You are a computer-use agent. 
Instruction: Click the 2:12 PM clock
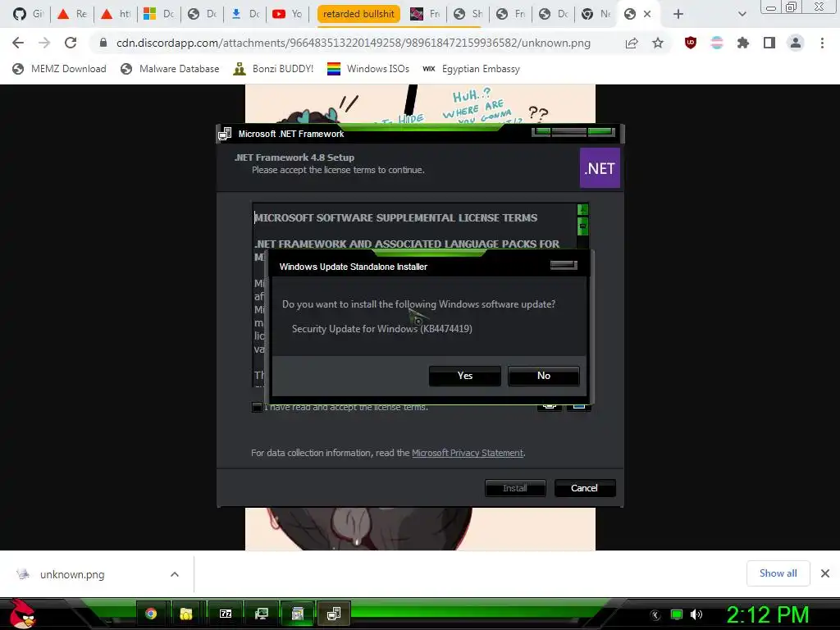click(768, 614)
